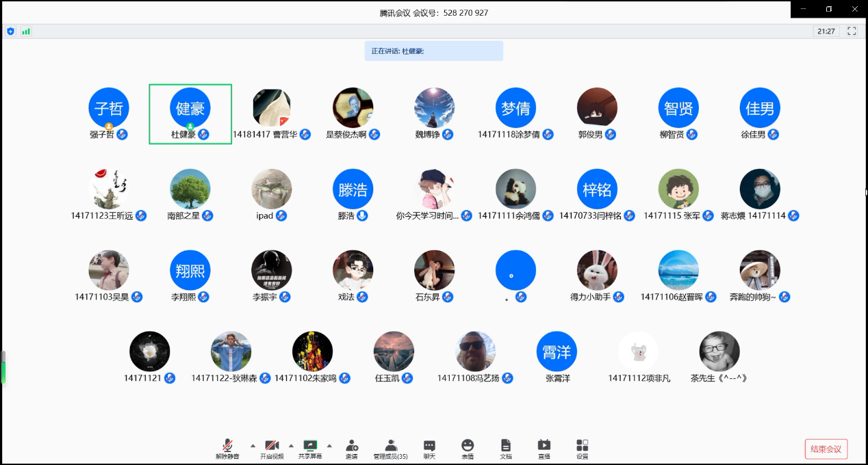This screenshot has height=465, width=868.
Task: Expand video options arrow beside 开启视频
Action: (x=291, y=445)
